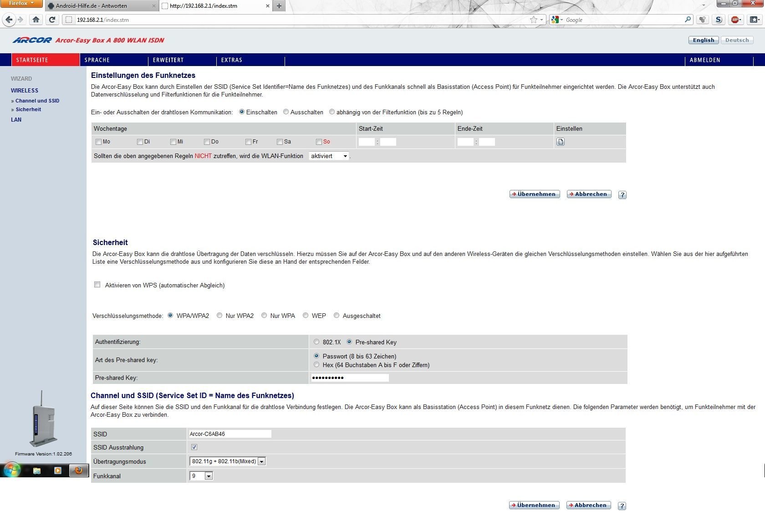
Task: Select 802.1X authentication
Action: [x=316, y=342]
